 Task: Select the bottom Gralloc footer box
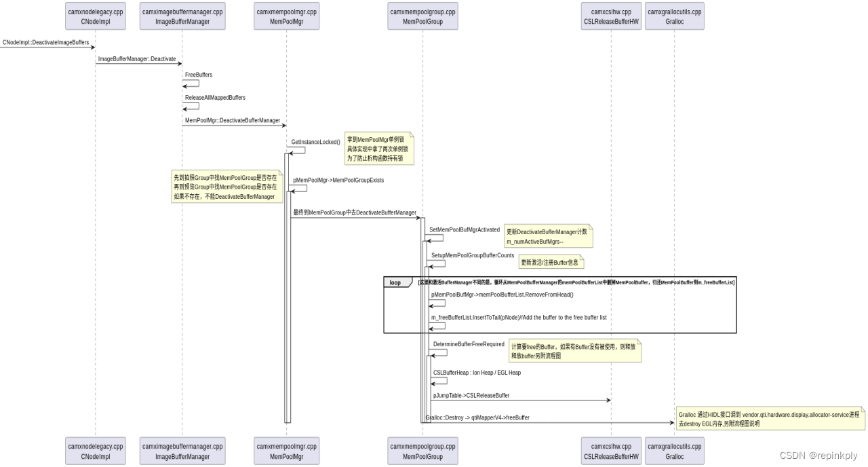(x=674, y=450)
